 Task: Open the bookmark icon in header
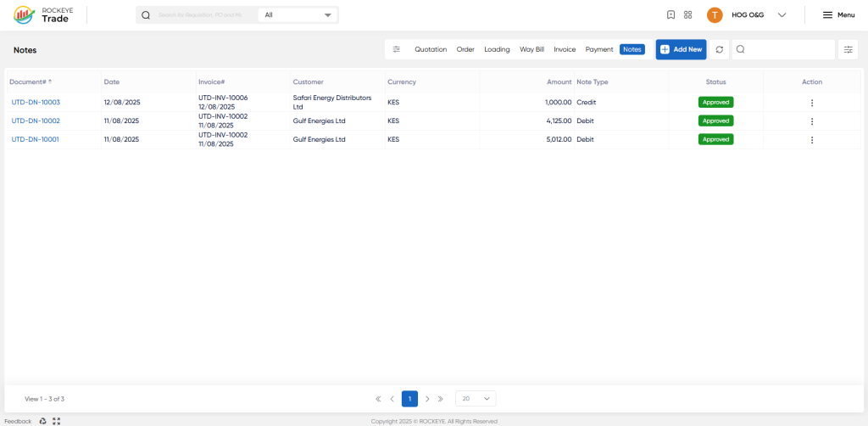(670, 15)
